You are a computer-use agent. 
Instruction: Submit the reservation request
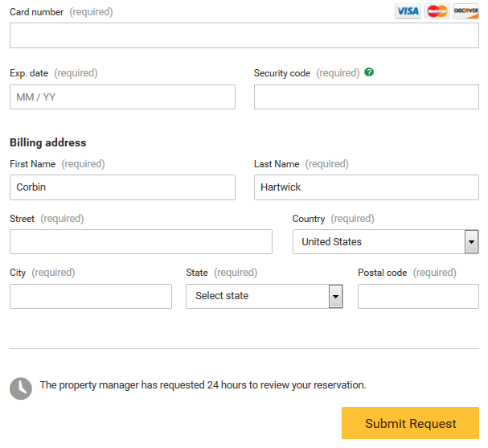410,423
